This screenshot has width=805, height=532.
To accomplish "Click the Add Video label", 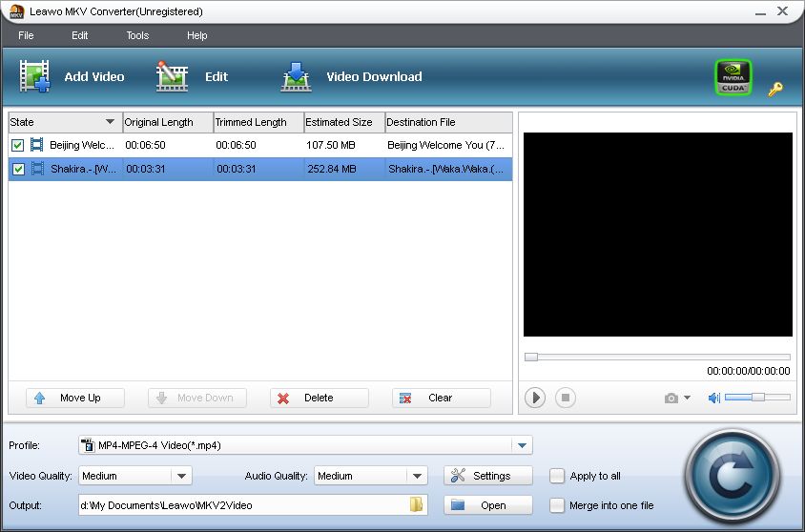I will pyautogui.click(x=94, y=77).
